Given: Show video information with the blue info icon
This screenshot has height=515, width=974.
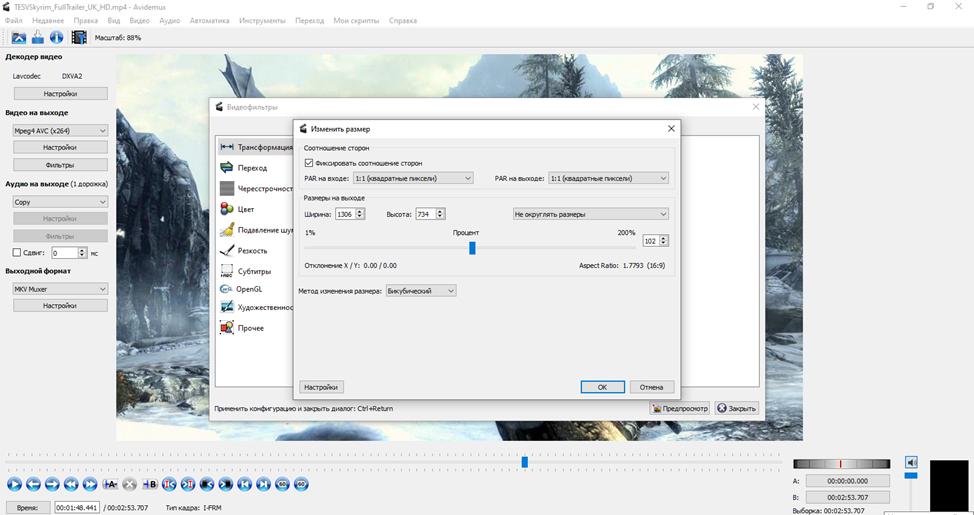Looking at the screenshot, I should tap(57, 37).
